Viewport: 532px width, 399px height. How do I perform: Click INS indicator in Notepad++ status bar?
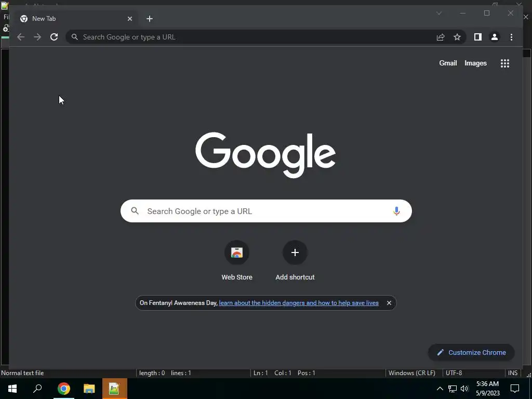tap(513, 373)
